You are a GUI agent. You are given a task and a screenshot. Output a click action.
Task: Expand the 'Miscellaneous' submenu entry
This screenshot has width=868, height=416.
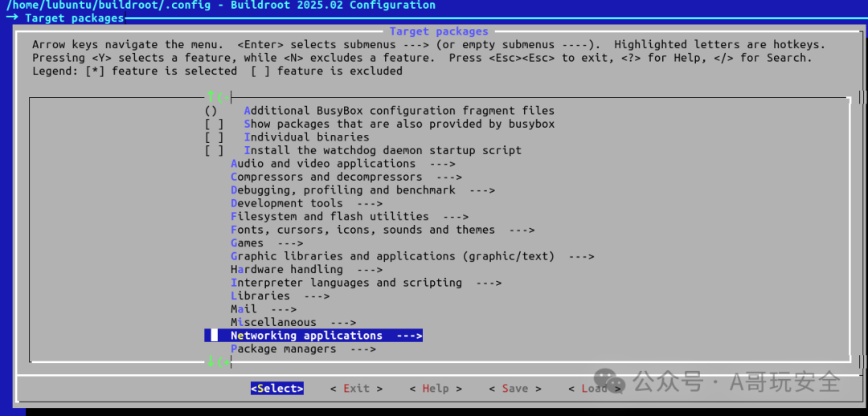point(293,323)
